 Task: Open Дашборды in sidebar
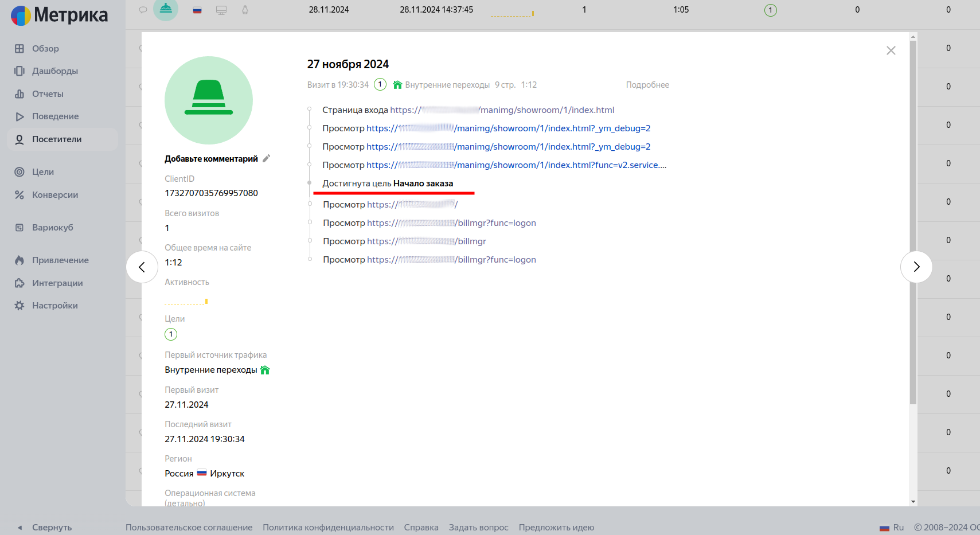(54, 71)
